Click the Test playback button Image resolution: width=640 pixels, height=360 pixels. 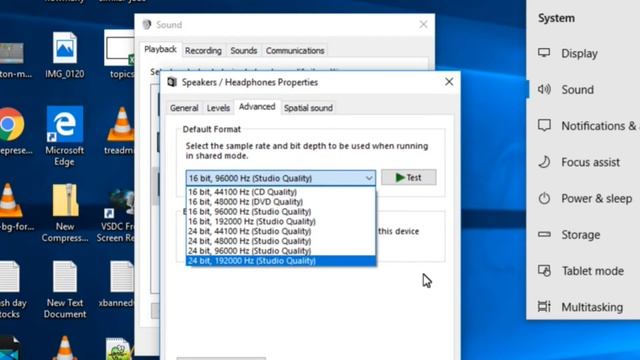[x=409, y=178]
